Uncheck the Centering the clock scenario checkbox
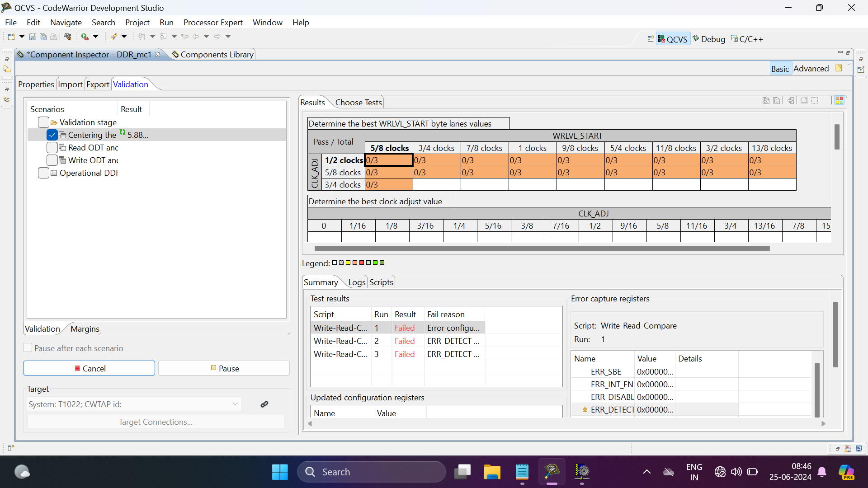The image size is (868, 488). (52, 135)
